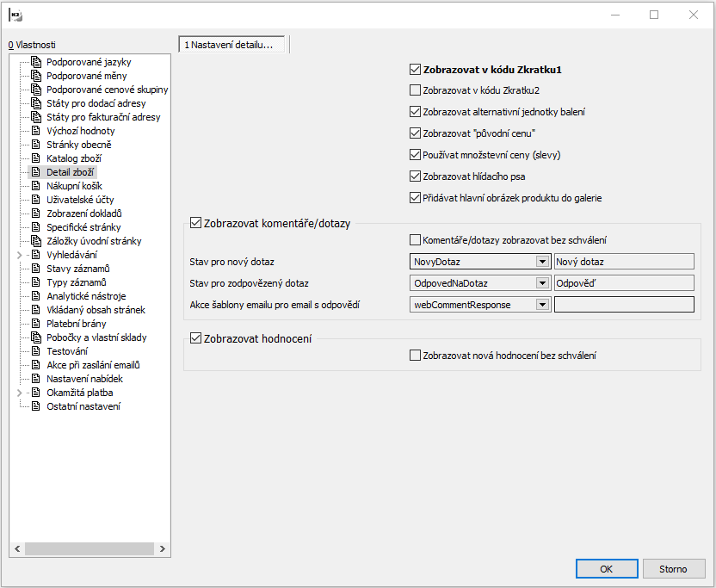Click the page icon beside Uživatelské účty
The width and height of the screenshot is (716, 588).
[35, 200]
